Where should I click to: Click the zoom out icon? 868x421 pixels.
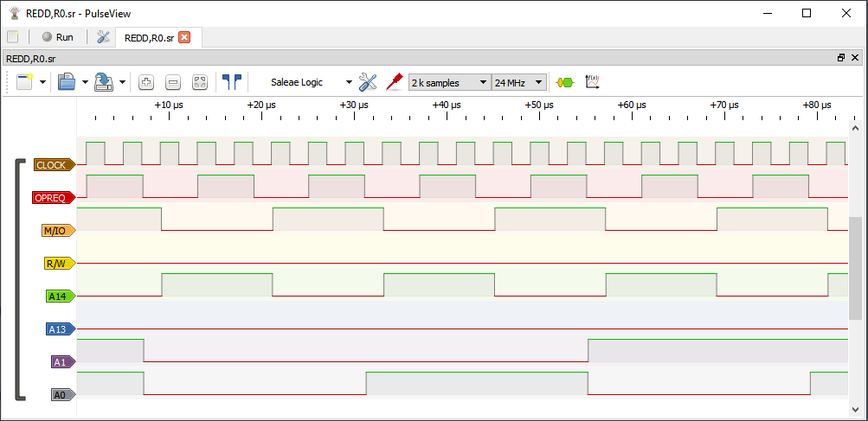pyautogui.click(x=173, y=82)
